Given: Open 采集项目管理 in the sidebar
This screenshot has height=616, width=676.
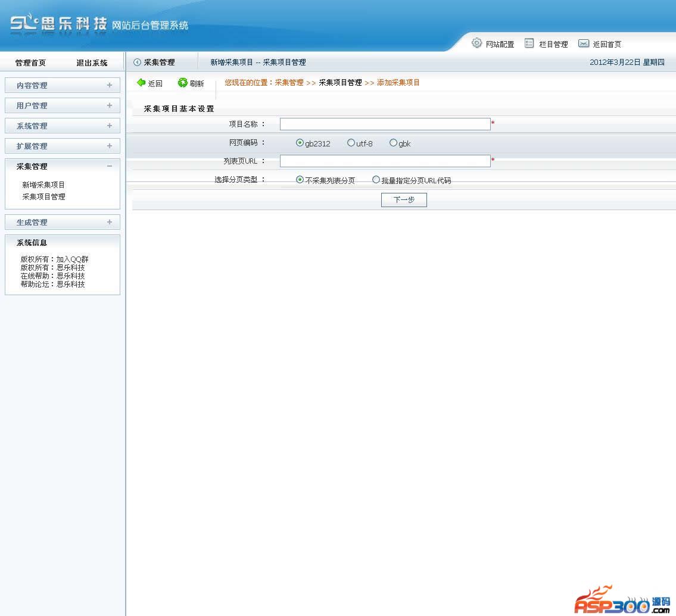Looking at the screenshot, I should pos(44,196).
